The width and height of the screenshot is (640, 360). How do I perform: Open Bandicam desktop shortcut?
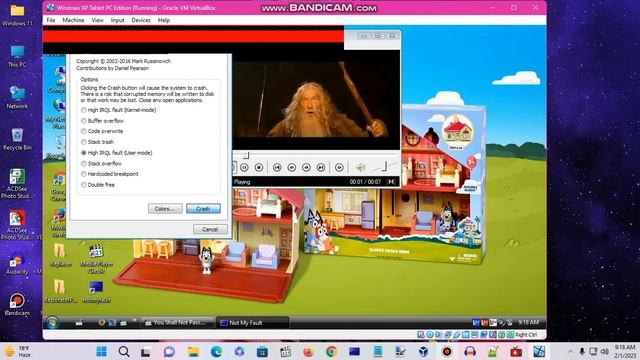pyautogui.click(x=17, y=305)
